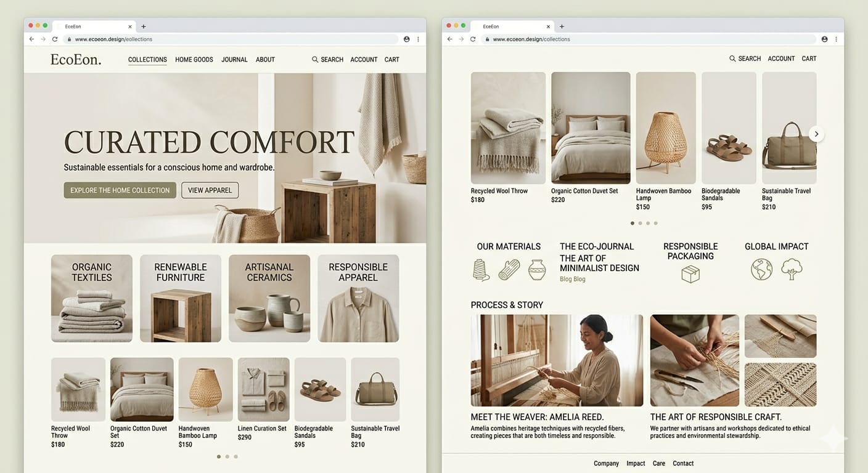Viewport: 868px width, 473px height.
Task: Click the yarn spool icon under Our Materials
Action: tap(481, 269)
